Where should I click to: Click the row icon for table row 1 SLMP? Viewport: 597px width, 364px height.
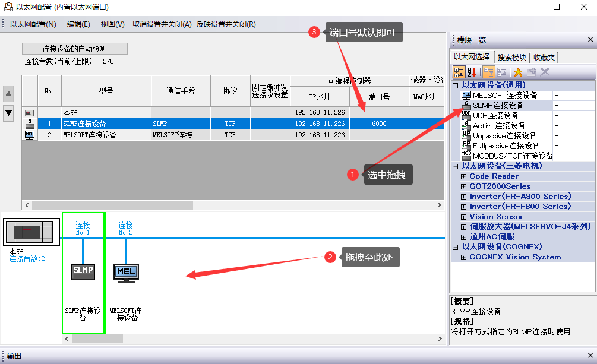pos(30,124)
